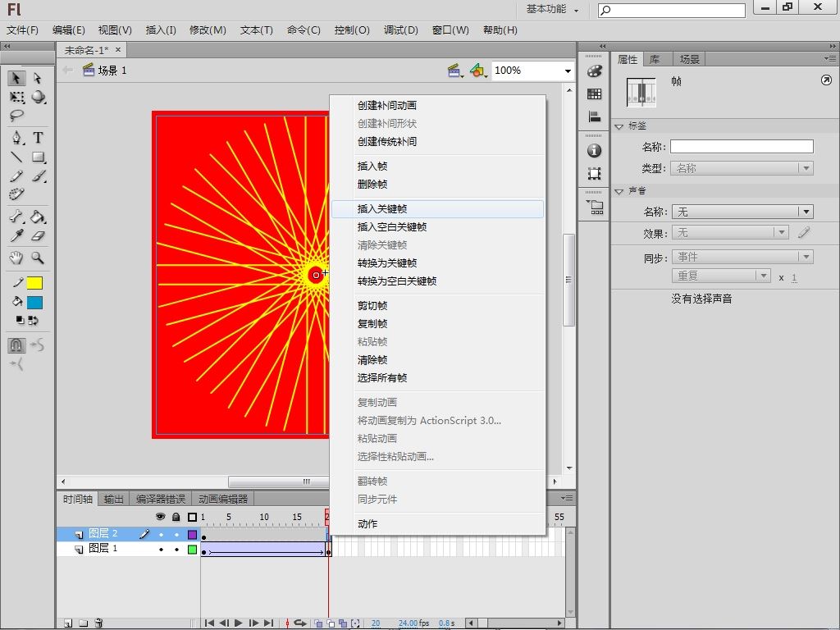Click new folder icon in timeline
The height and width of the screenshot is (630, 840).
click(83, 623)
